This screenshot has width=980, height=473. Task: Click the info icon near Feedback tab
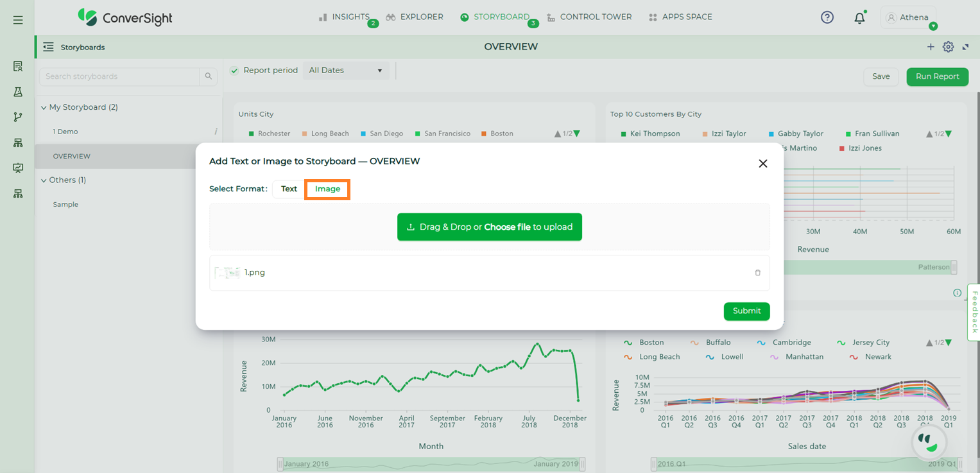[x=958, y=293]
